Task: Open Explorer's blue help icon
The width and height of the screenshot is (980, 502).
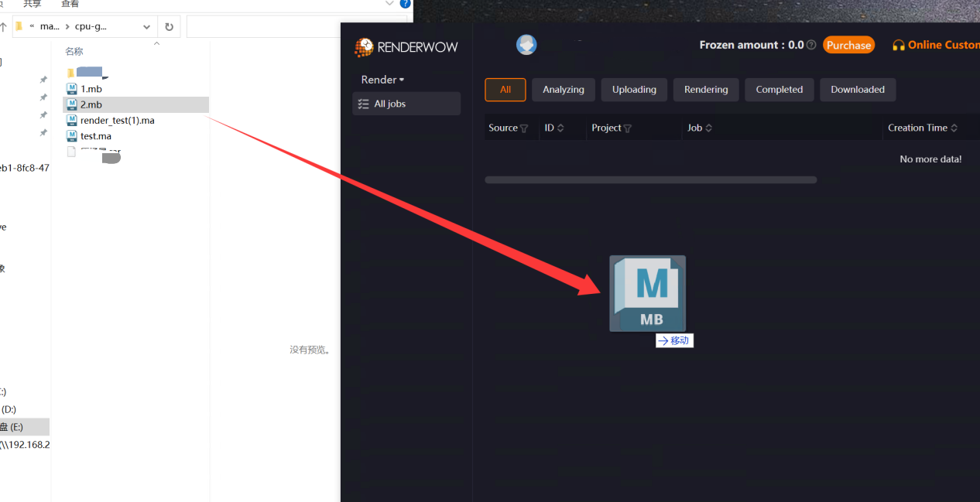Action: click(405, 4)
